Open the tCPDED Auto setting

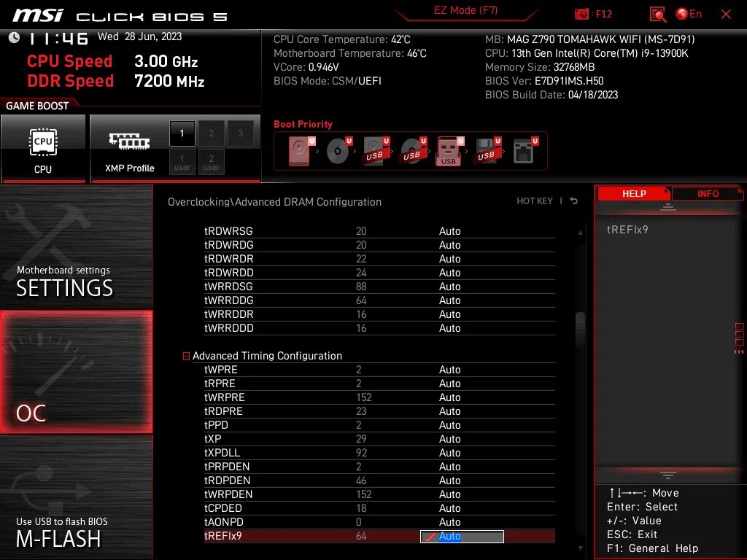[449, 508]
